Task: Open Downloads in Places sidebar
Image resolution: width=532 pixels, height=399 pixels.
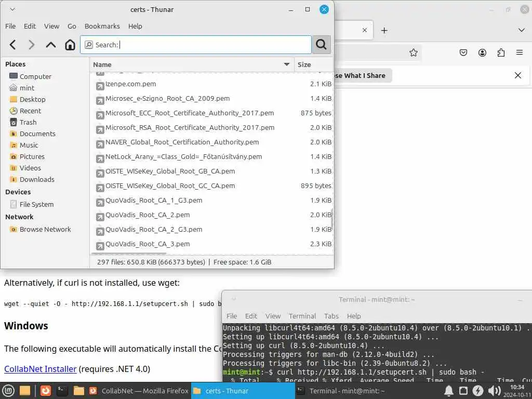Action: click(x=37, y=179)
